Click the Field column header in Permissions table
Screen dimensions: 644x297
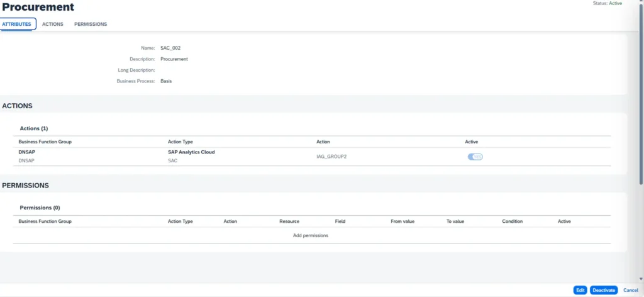click(x=340, y=221)
